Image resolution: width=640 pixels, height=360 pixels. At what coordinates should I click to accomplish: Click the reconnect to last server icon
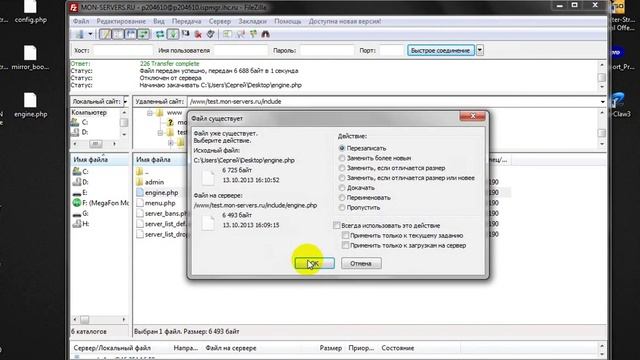pyautogui.click(x=211, y=34)
